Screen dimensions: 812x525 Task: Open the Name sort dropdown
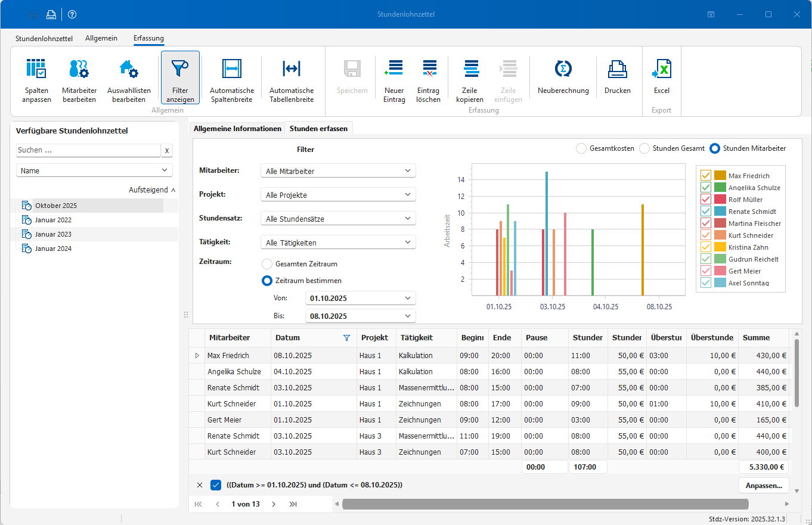click(x=94, y=170)
